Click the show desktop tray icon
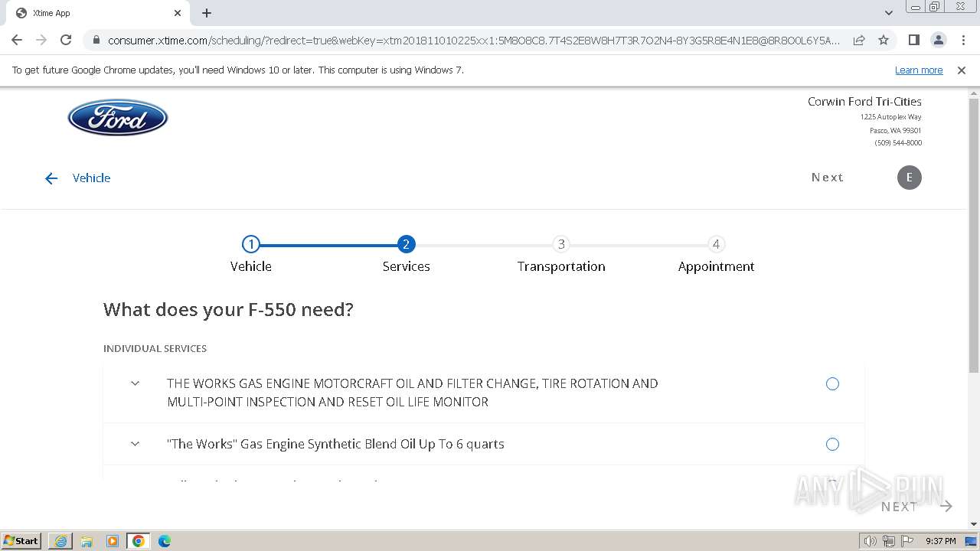This screenshot has height=551, width=980. tap(971, 541)
